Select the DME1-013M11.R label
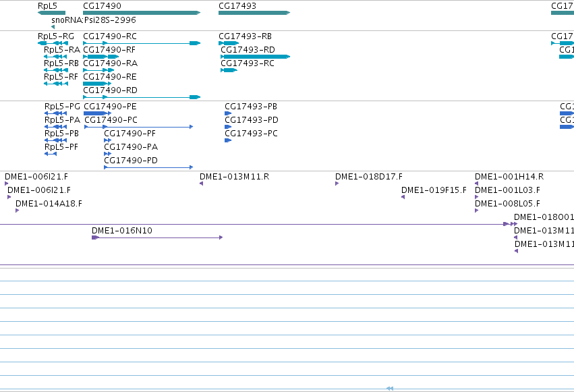The height and width of the screenshot is (392, 574). click(x=234, y=177)
